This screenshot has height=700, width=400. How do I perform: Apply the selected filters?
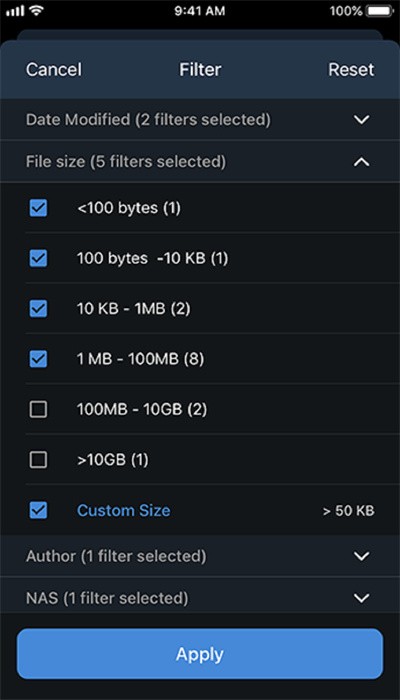pyautogui.click(x=200, y=654)
